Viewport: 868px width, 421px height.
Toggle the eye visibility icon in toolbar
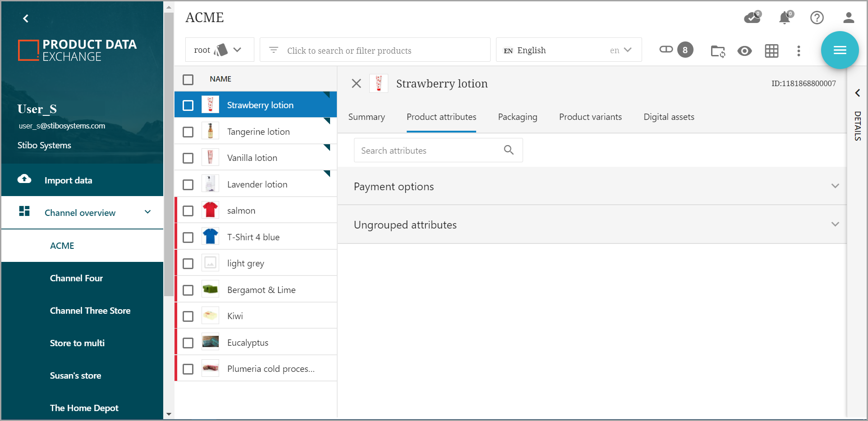click(x=744, y=51)
